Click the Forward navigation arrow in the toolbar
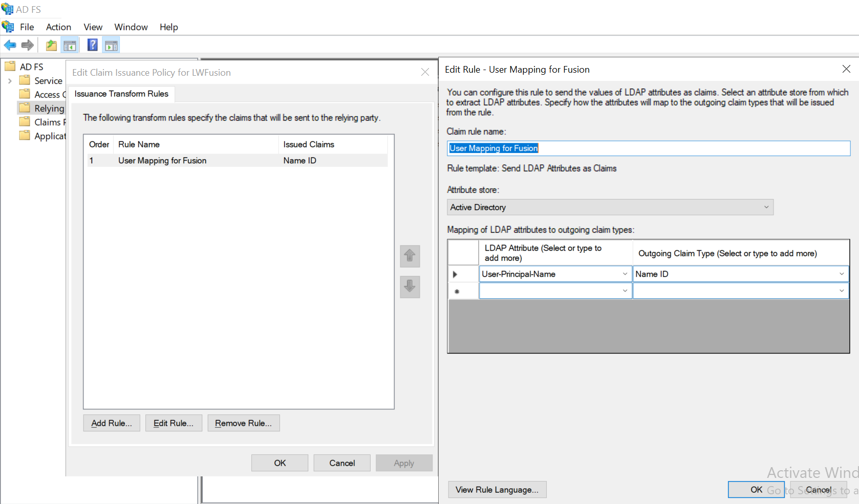The image size is (859, 504). [28, 45]
